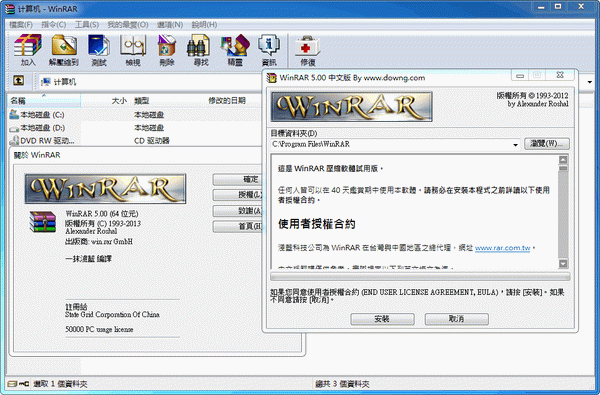Select the 本地磁盤 (C:) row name

point(42,114)
